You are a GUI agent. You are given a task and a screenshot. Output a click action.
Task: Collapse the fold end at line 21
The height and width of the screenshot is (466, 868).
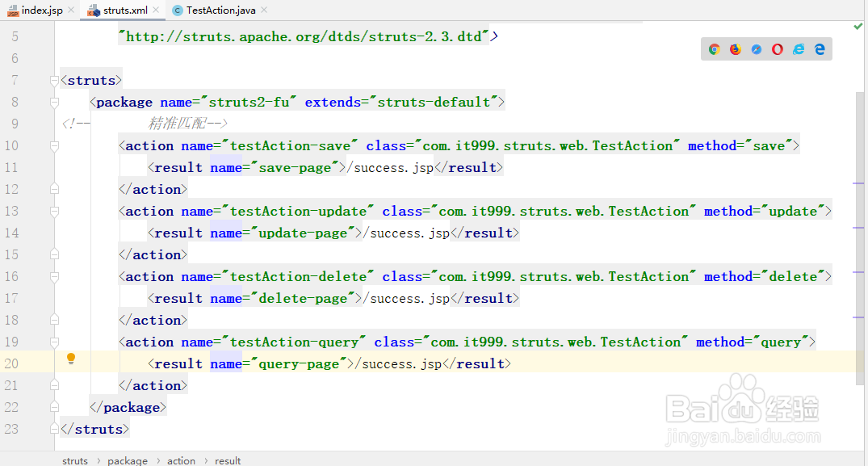click(54, 385)
